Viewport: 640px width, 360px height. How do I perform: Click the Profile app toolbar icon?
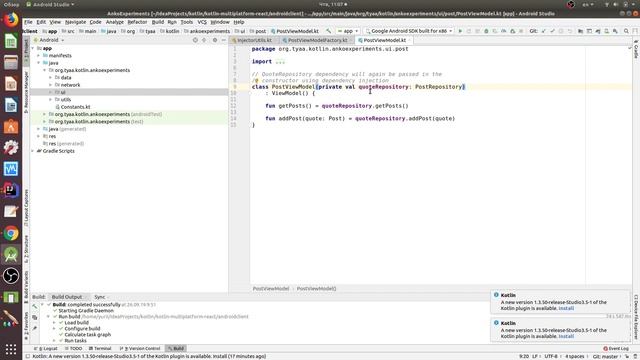coord(504,31)
